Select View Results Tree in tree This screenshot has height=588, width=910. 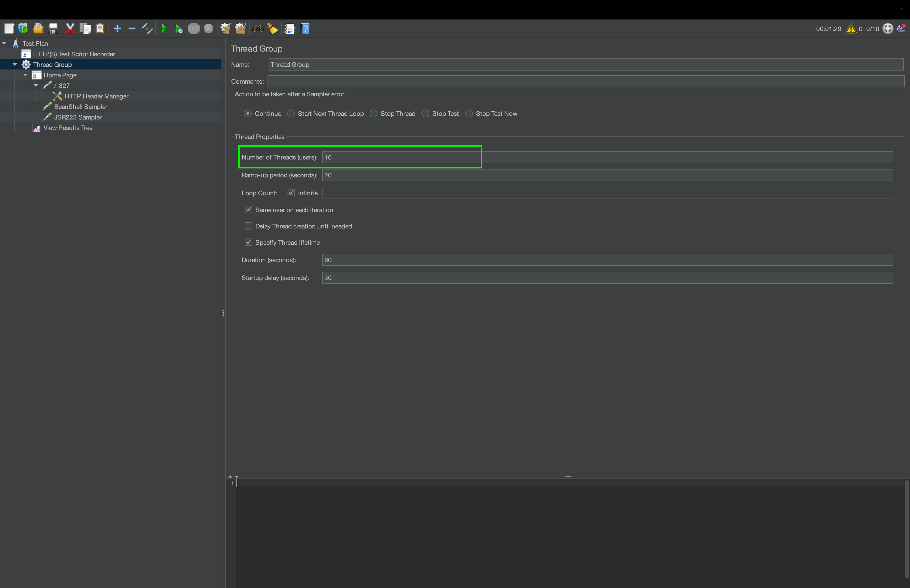click(x=68, y=128)
